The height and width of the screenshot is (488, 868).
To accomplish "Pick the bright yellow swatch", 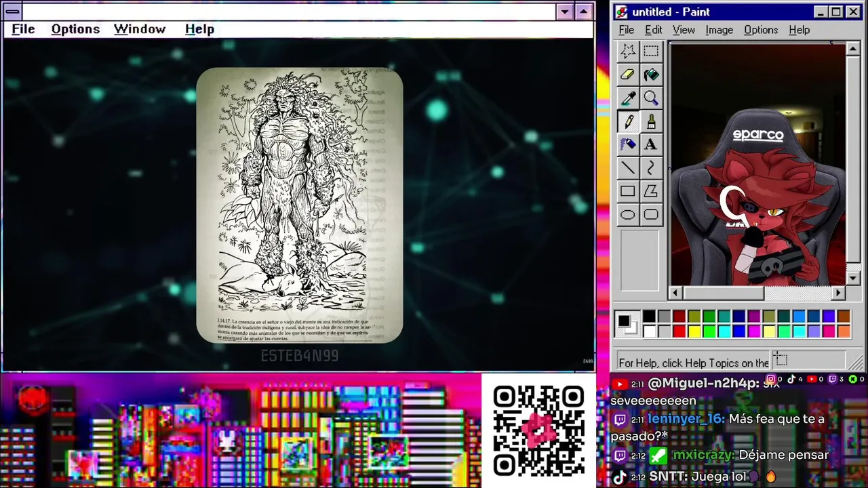I will point(694,331).
